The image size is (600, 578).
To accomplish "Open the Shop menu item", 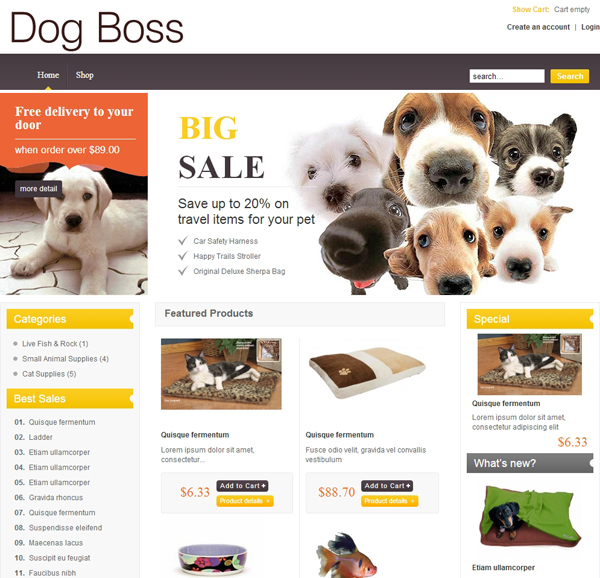I will 85,75.
